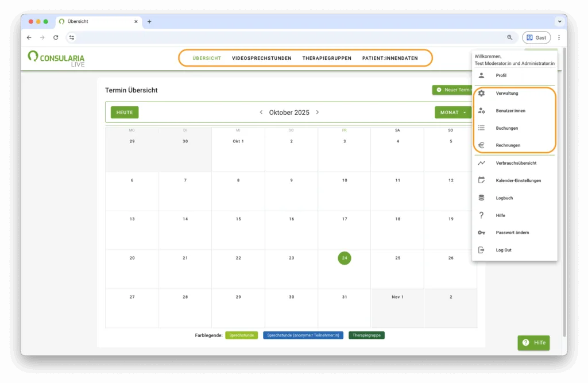The width and height of the screenshot is (588, 383).
Task: Click the Rechnungen euro icon
Action: coord(482,145)
